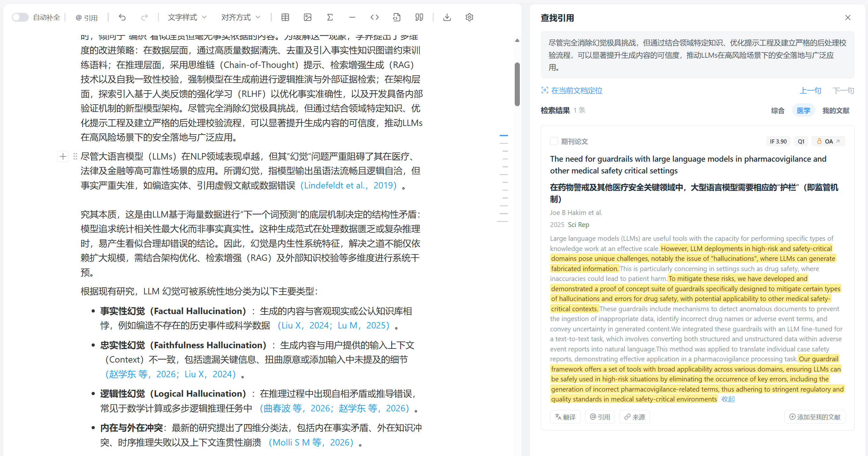
Task: Open the OA open-access link badge
Action: (828, 142)
